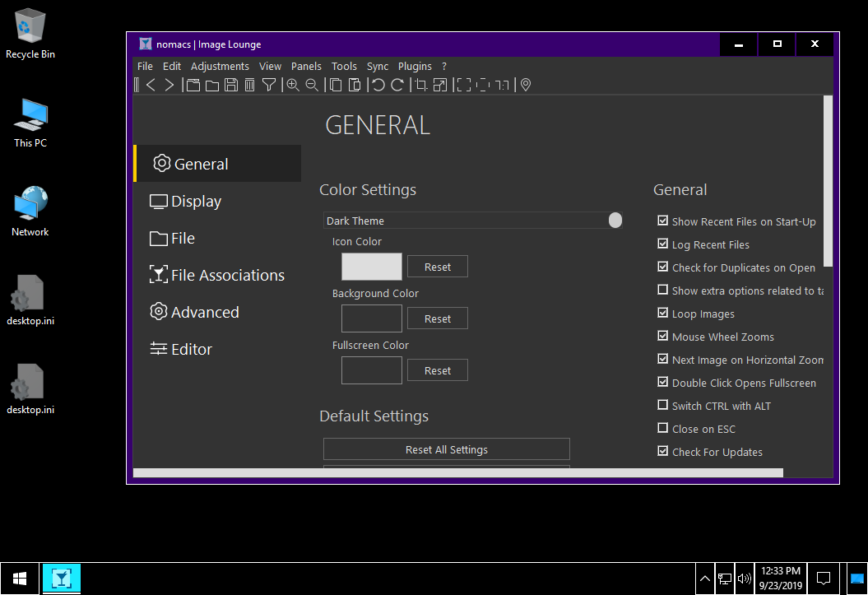Go to previous image arrow
The image size is (868, 595).
point(151,85)
